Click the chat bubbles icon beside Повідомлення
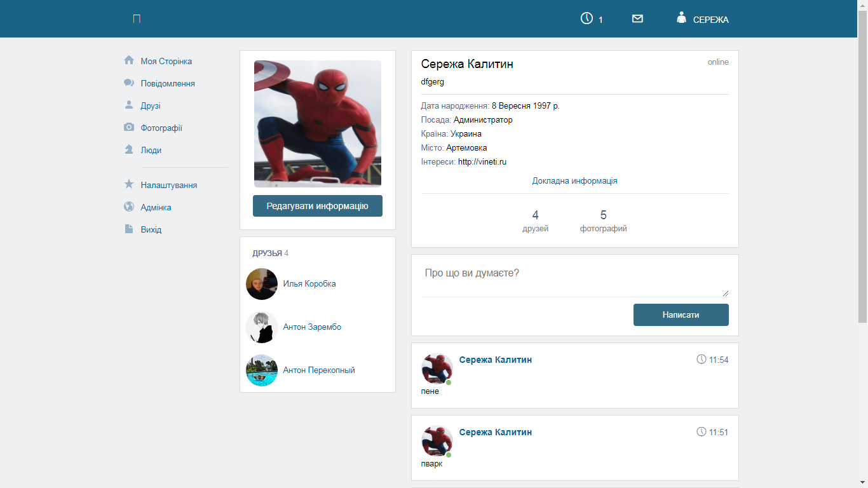 (x=129, y=83)
